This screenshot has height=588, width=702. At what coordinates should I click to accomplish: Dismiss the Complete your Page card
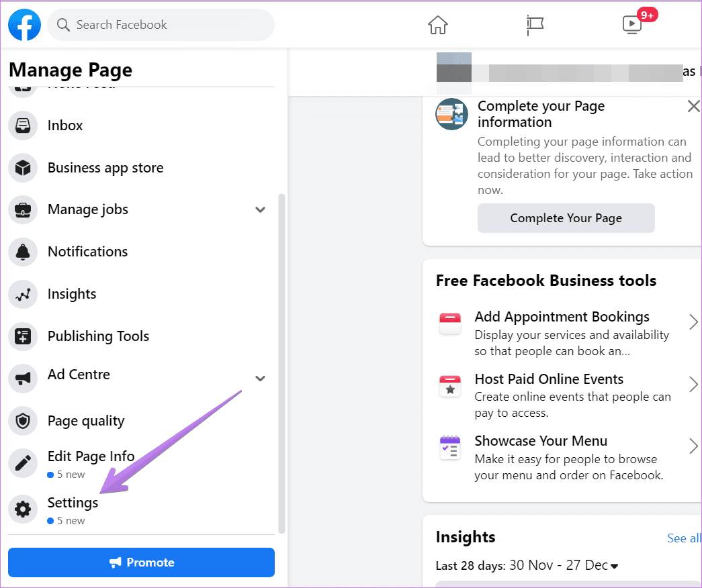(693, 106)
